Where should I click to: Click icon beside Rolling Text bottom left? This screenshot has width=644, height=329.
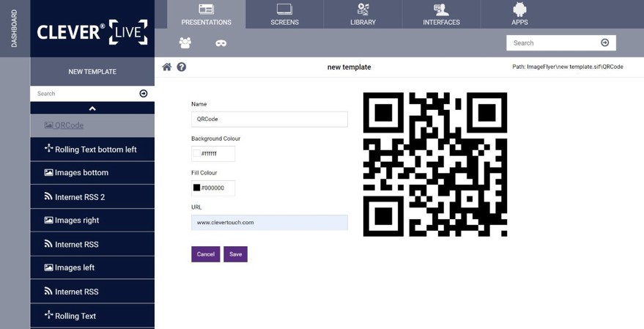49,148
